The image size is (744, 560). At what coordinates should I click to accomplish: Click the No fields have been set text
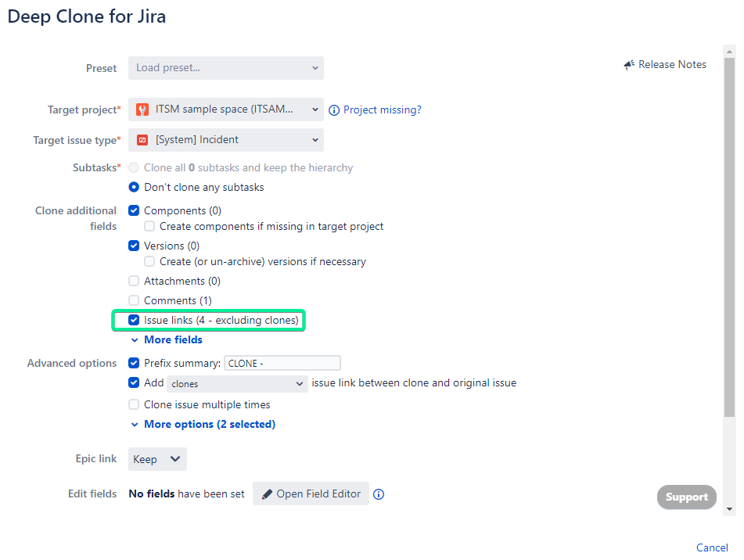[x=186, y=494]
